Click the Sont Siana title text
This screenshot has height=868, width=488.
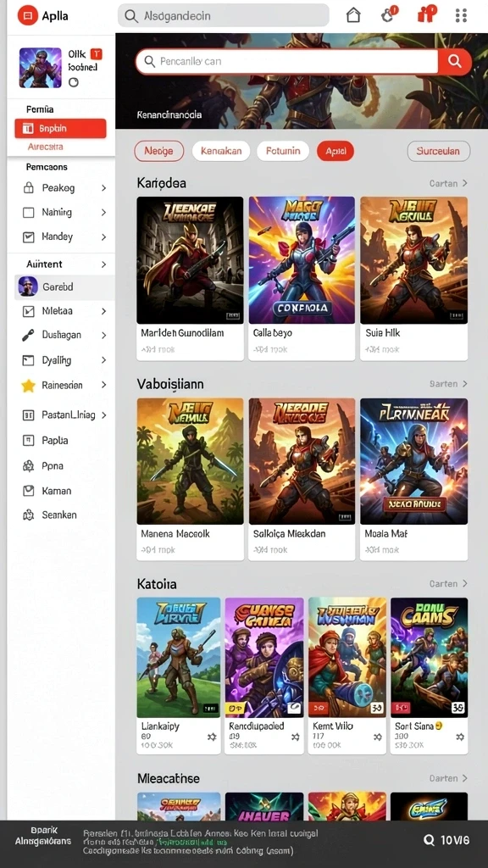(414, 726)
